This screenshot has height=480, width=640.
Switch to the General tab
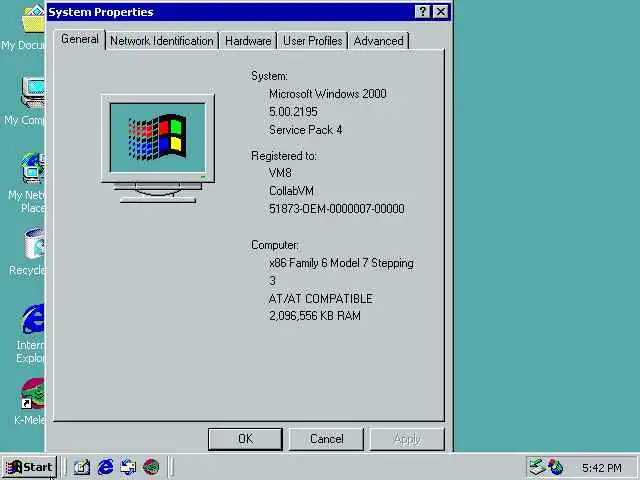click(x=80, y=40)
